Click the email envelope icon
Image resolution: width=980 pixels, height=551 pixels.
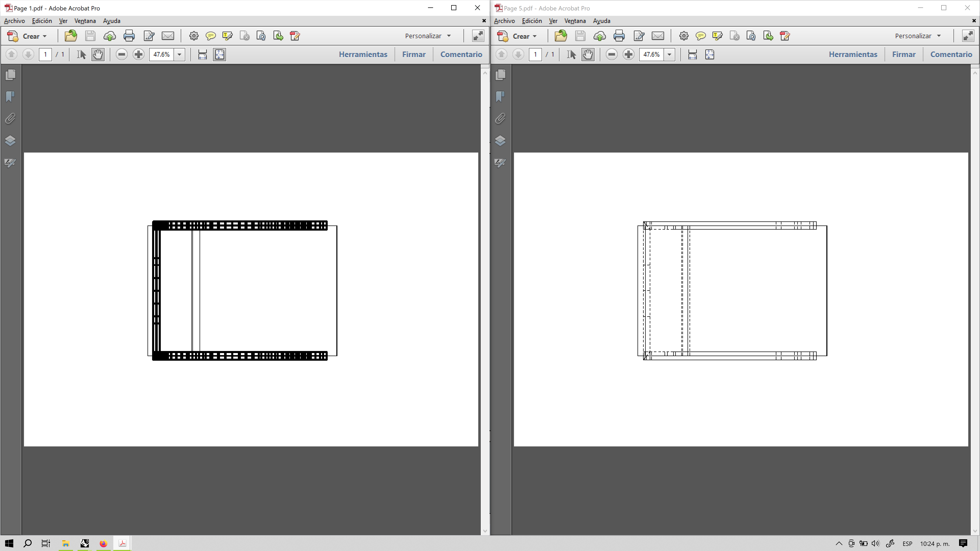(168, 36)
